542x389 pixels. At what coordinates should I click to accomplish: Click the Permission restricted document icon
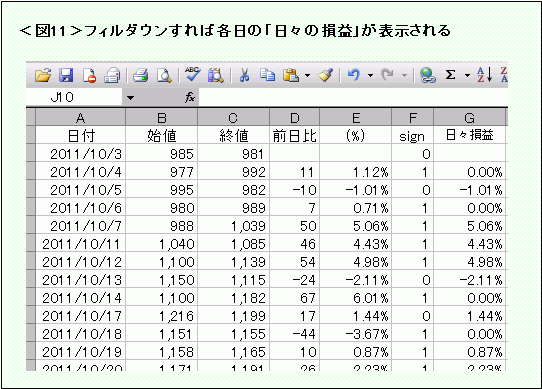click(89, 75)
